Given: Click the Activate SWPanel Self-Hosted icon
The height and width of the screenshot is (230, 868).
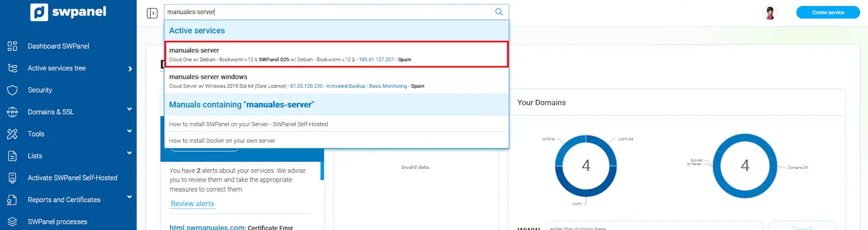Looking at the screenshot, I should (x=12, y=178).
